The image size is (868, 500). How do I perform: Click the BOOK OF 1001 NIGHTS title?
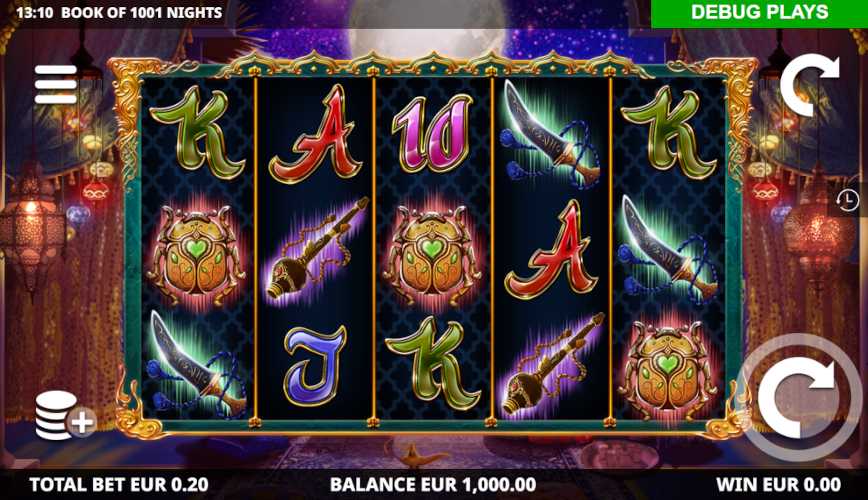pos(142,12)
